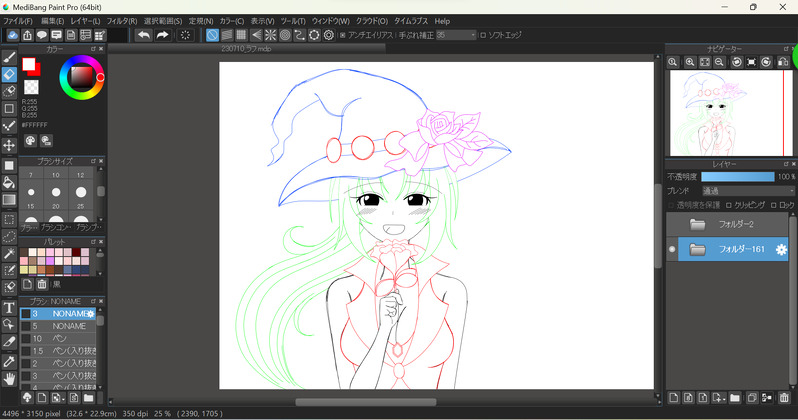This screenshot has height=420, width=798.
Task: Pick the Magic Wand tool
Action: 9,255
